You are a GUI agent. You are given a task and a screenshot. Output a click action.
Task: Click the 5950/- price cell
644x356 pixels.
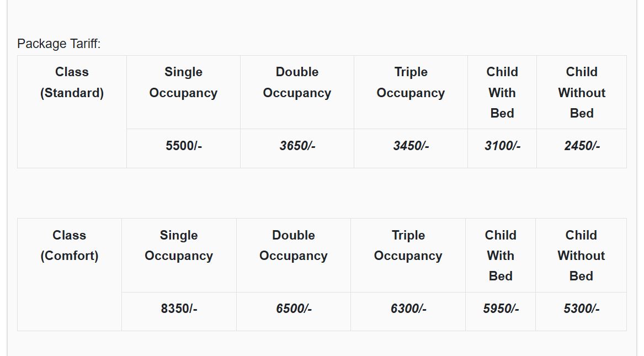click(x=501, y=309)
